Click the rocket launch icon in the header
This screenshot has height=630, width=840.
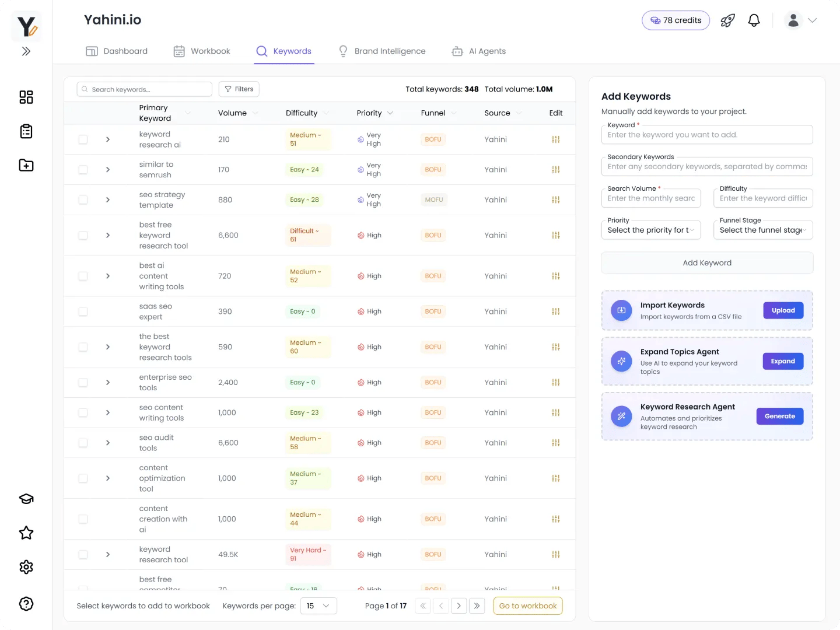click(727, 19)
